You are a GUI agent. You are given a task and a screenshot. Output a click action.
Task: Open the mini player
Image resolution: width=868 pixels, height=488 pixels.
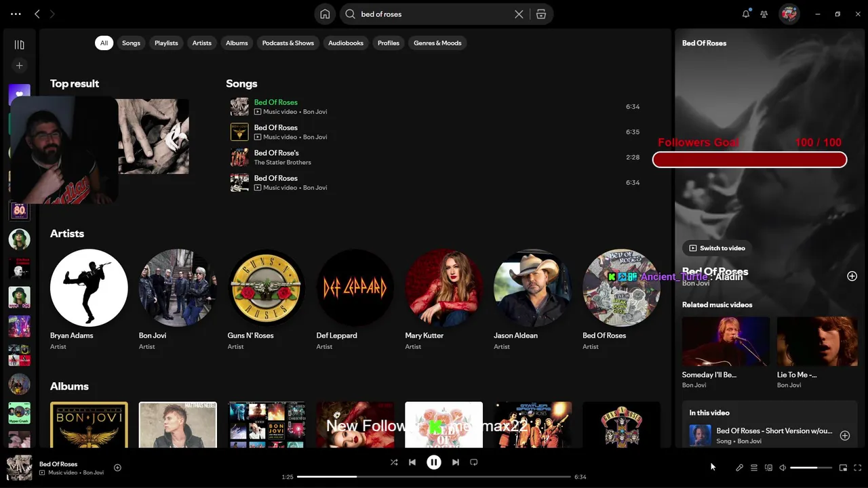[843, 468]
